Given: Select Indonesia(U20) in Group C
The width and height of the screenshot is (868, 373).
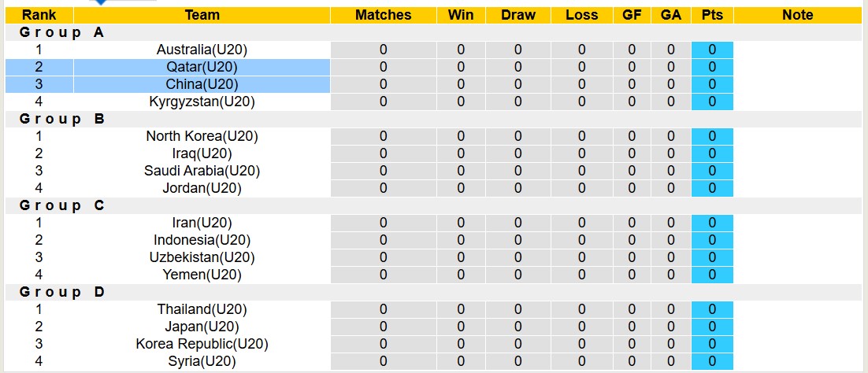Looking at the screenshot, I should (202, 240).
